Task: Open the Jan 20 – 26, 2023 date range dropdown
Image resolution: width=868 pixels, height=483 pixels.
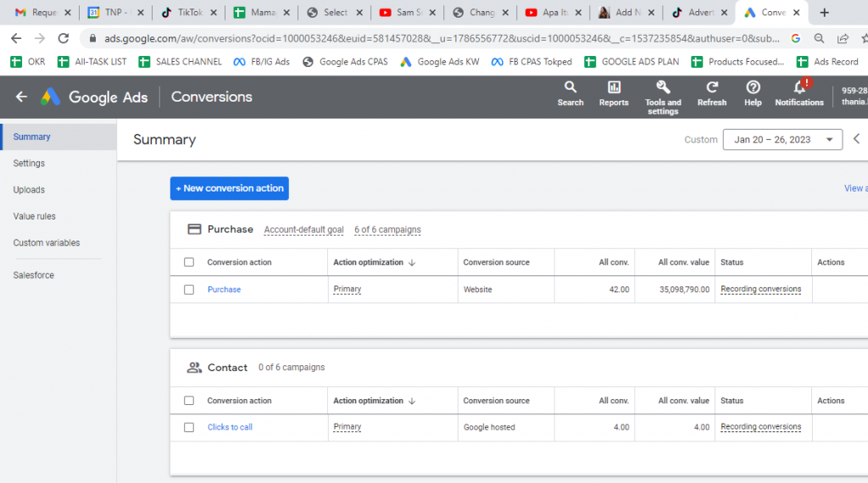Action: pyautogui.click(x=782, y=140)
